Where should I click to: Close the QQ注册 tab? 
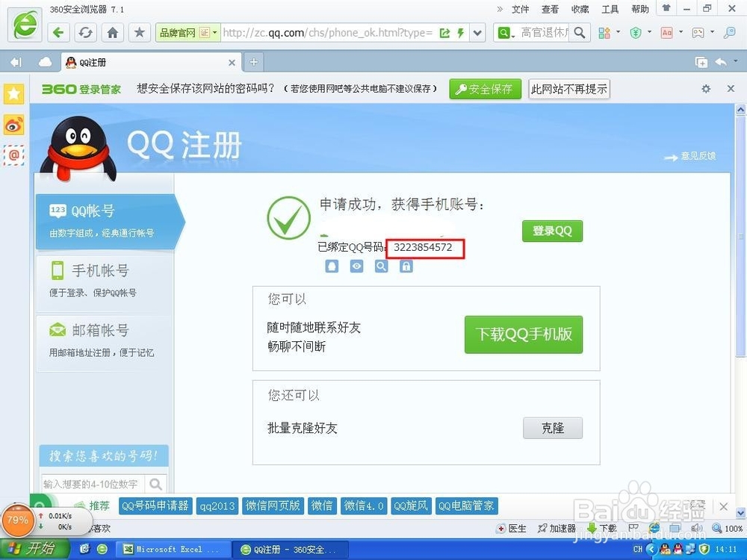232,63
